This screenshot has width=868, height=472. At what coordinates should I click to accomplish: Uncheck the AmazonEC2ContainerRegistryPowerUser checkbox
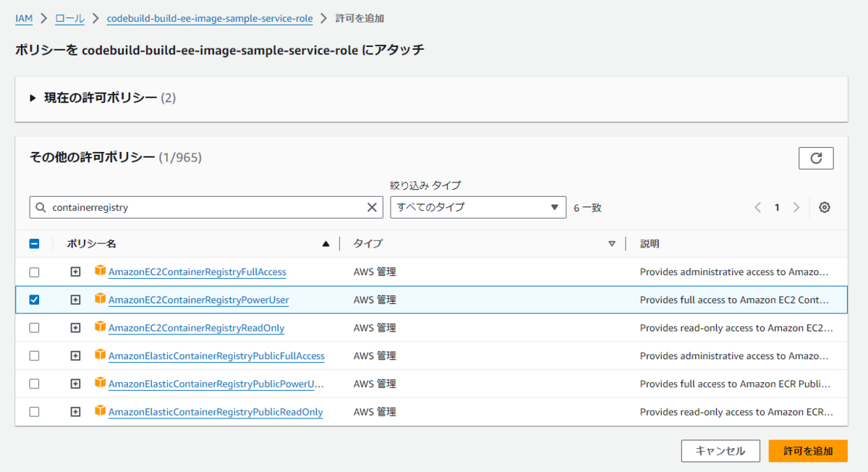pos(34,300)
